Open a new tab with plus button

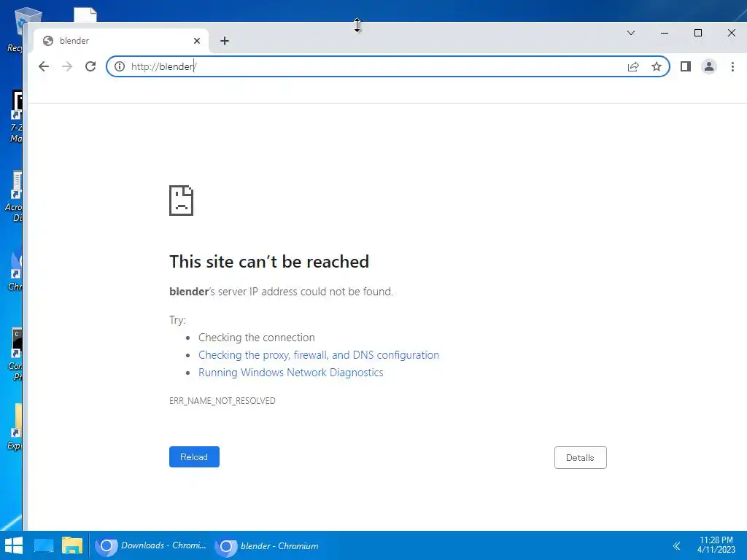point(225,41)
